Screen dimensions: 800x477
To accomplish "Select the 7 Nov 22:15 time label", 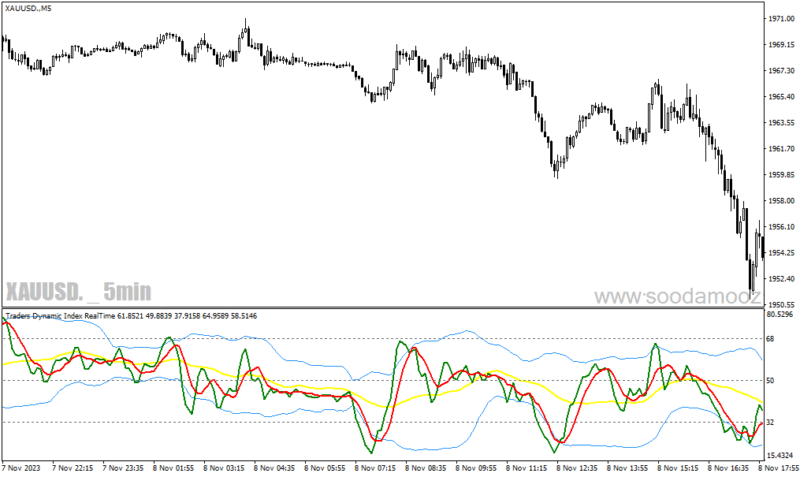I will [72, 468].
